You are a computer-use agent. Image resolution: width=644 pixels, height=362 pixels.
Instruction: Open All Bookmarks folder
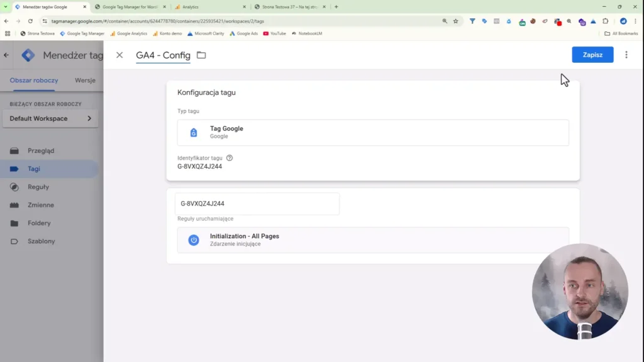tap(621, 34)
